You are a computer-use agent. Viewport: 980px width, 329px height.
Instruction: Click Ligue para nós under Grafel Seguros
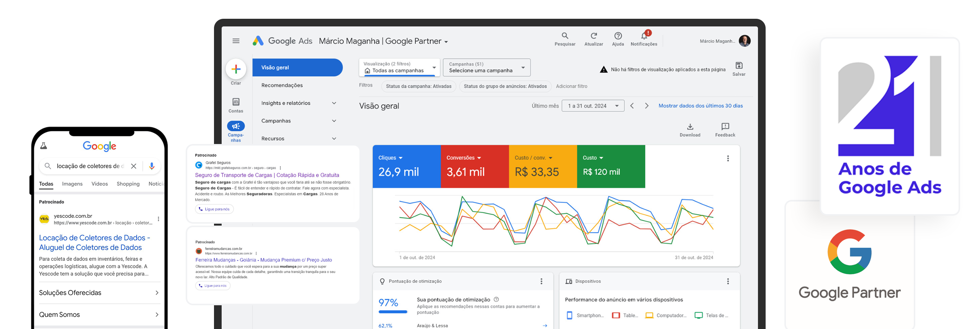tap(214, 209)
